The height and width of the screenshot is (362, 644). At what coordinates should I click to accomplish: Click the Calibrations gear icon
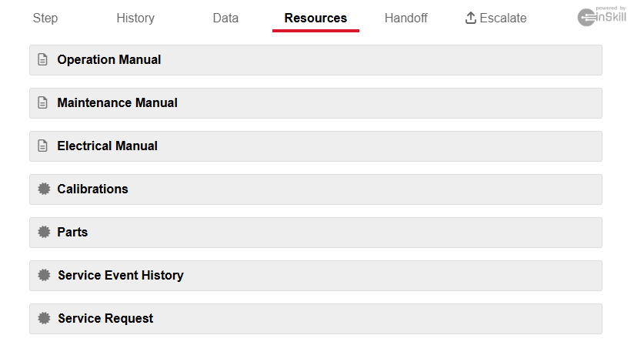(x=44, y=189)
